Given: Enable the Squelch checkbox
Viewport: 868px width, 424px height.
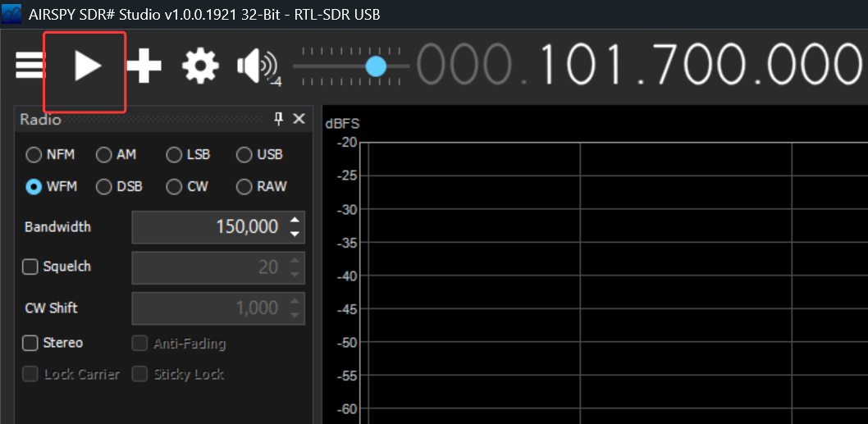Looking at the screenshot, I should [30, 267].
